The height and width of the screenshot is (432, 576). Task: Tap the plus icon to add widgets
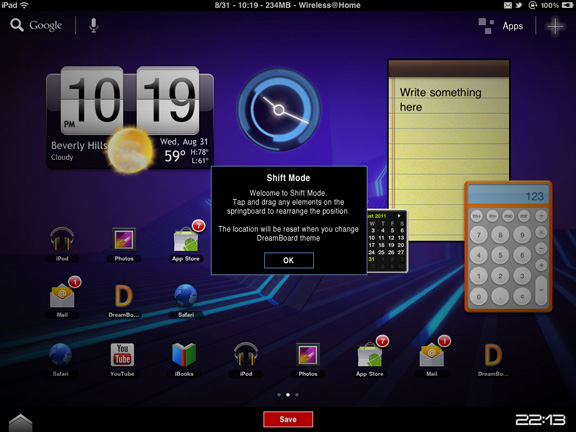coord(555,26)
